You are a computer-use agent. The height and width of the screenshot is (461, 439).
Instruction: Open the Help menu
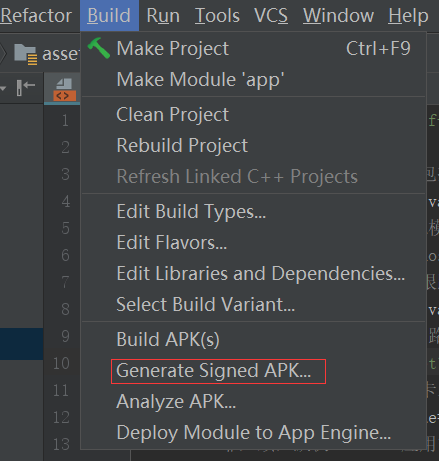(408, 16)
